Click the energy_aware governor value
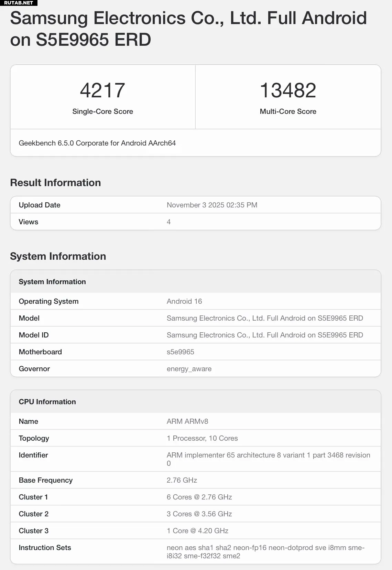Screen dimensions: 392x570 pos(189,369)
